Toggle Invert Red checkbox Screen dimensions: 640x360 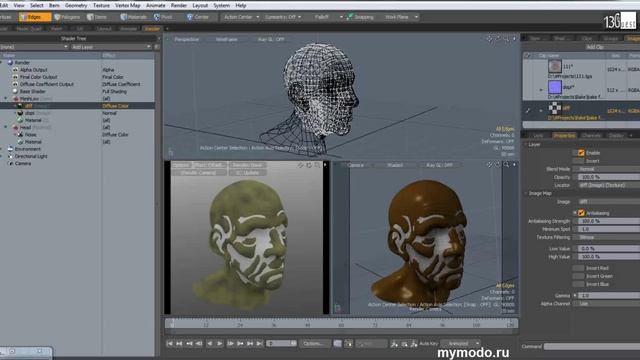click(578, 268)
